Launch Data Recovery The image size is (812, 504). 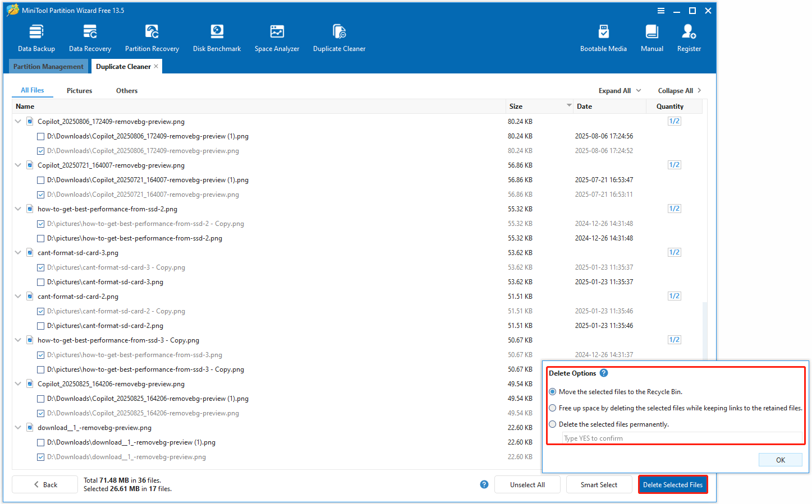coord(90,36)
